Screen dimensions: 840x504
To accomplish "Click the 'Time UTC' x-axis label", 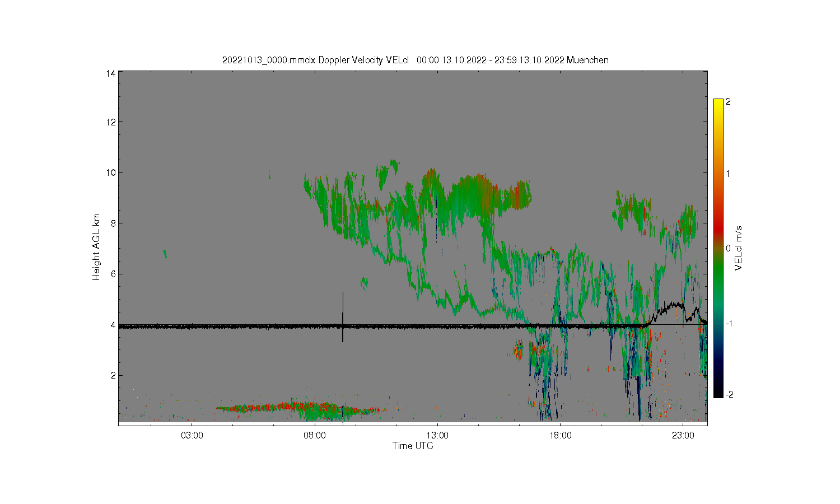I will pyautogui.click(x=413, y=446).
